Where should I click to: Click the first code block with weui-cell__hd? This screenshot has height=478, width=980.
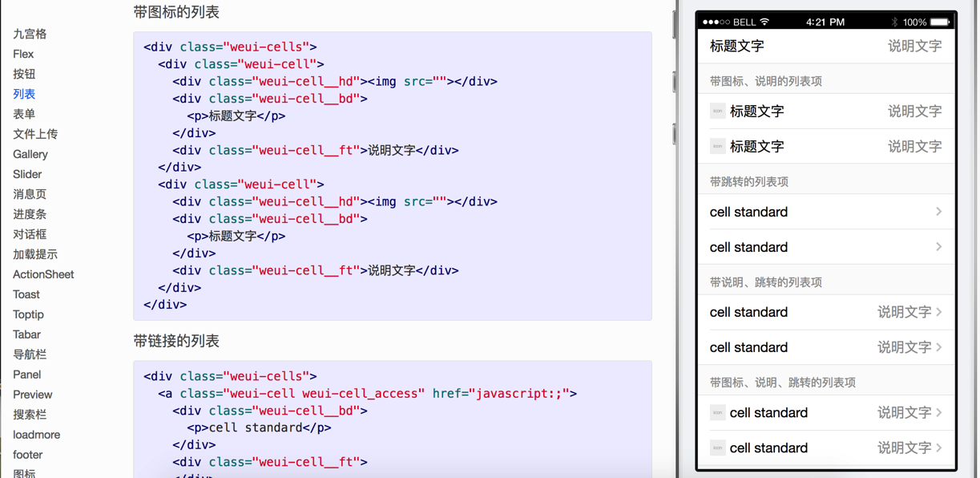[x=393, y=176]
